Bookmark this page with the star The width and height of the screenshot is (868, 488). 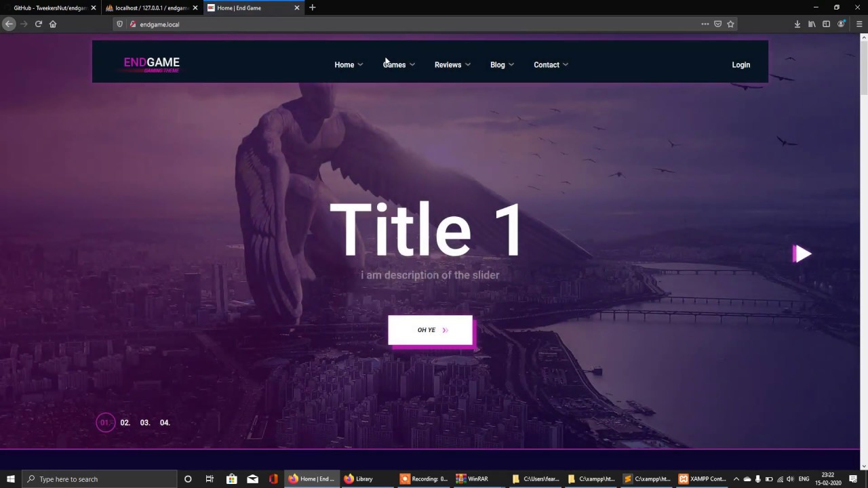pos(730,24)
